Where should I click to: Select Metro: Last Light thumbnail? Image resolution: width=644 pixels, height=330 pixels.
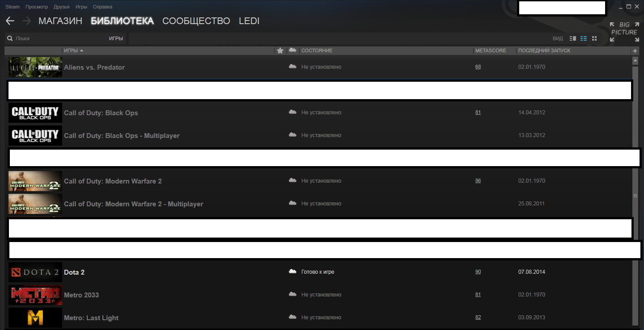tap(35, 317)
